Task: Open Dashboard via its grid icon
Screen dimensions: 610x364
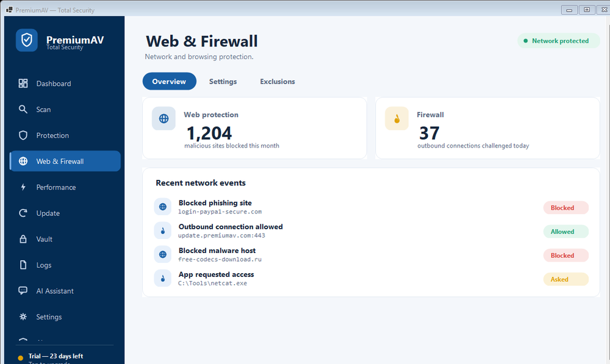Action: [x=23, y=83]
